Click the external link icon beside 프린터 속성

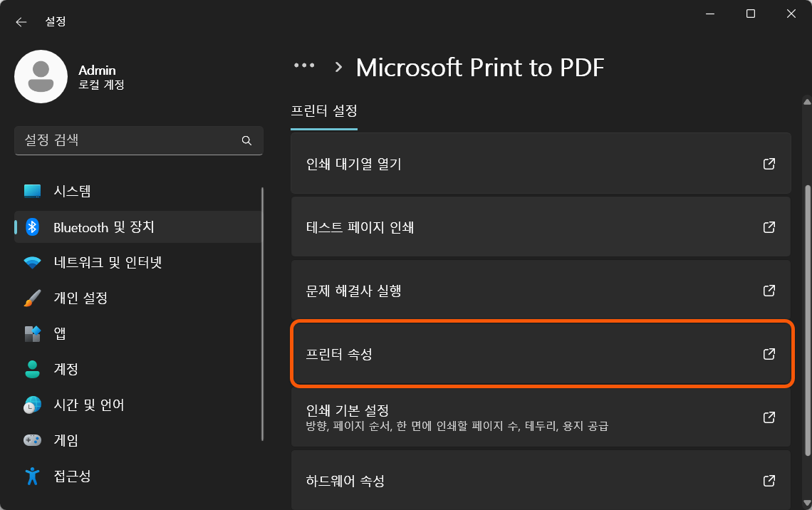tap(769, 354)
